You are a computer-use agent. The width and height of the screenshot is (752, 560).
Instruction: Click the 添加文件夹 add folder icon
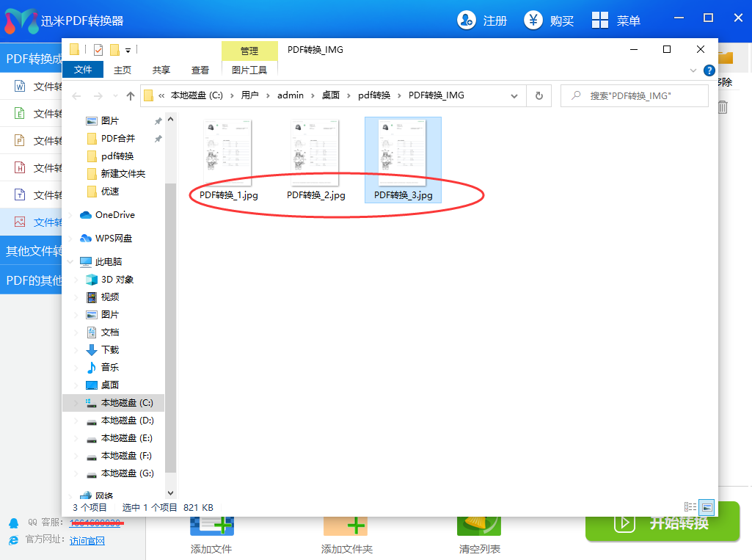point(346,526)
